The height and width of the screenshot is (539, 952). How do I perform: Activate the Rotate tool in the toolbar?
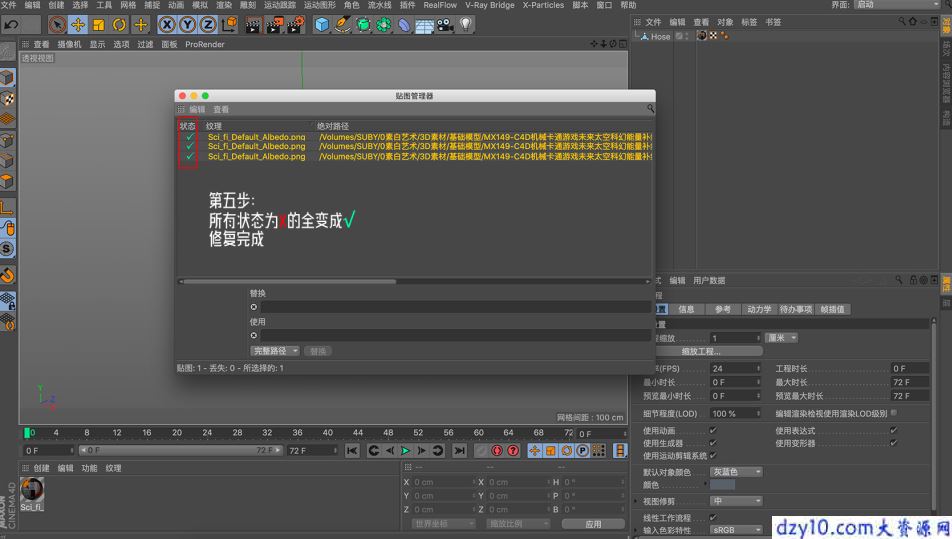[x=119, y=25]
